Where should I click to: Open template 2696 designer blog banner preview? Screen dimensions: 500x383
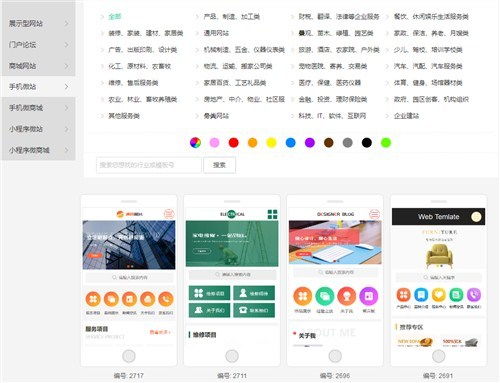tap(335, 242)
